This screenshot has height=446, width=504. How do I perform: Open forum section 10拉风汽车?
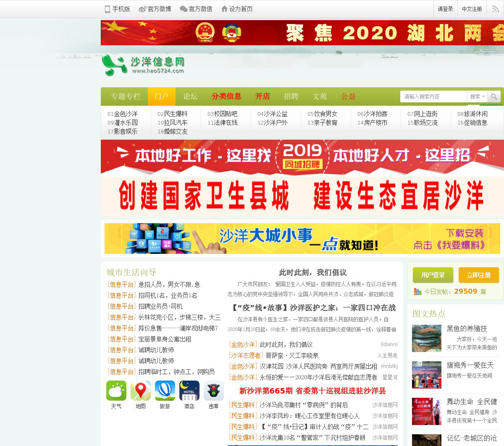click(172, 123)
